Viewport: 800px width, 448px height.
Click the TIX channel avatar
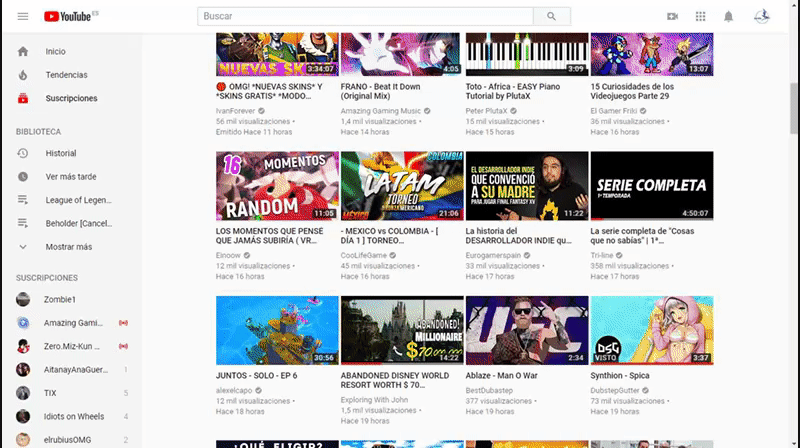[x=23, y=393]
